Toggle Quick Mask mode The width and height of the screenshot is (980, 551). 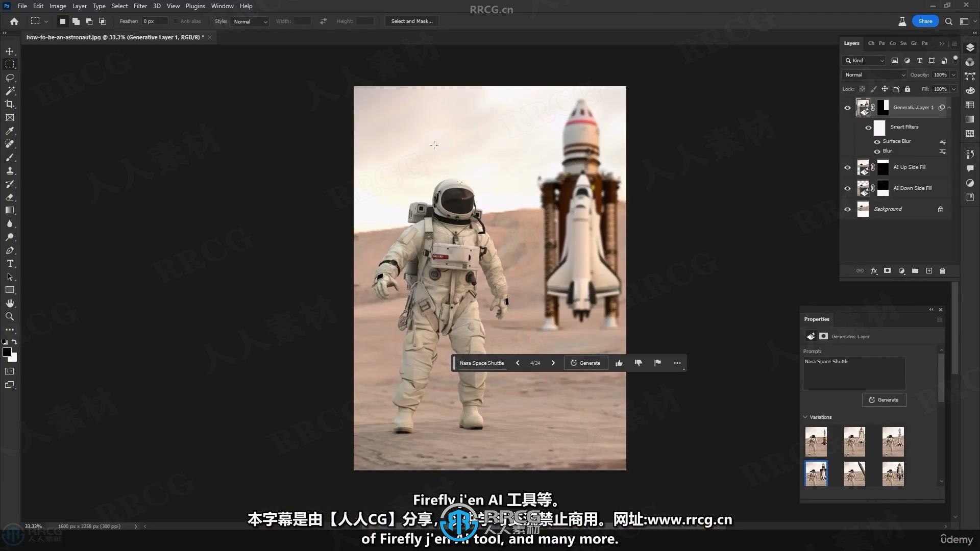pos(10,371)
